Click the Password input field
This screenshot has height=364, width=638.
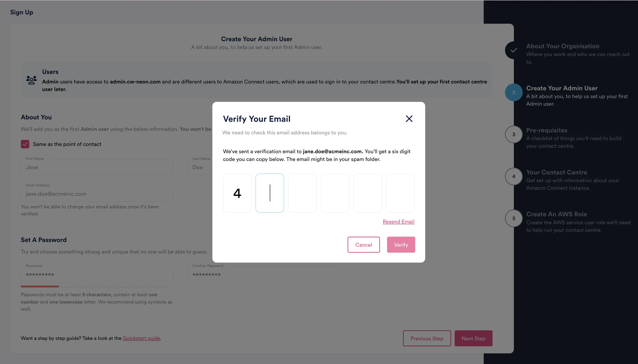pos(97,274)
